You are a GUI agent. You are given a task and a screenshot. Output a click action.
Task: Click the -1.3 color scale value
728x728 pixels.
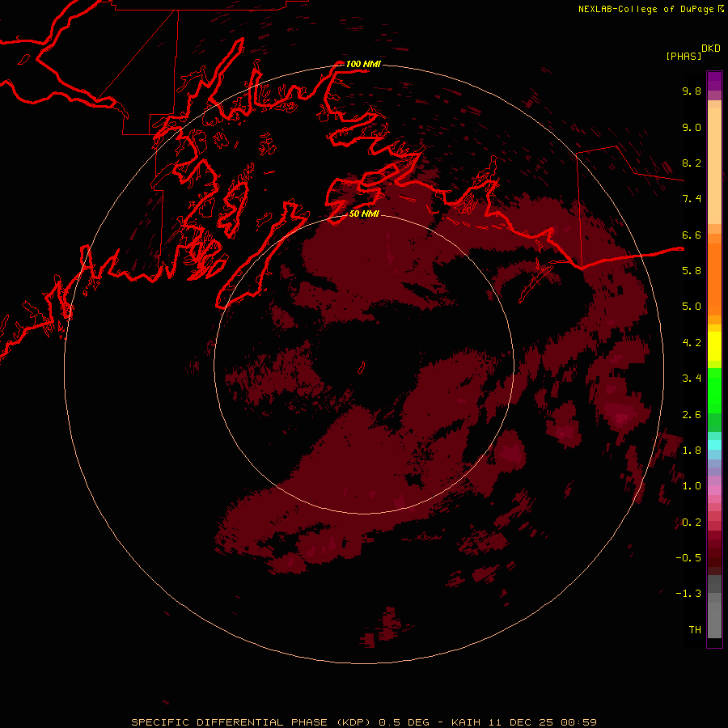pos(688,594)
